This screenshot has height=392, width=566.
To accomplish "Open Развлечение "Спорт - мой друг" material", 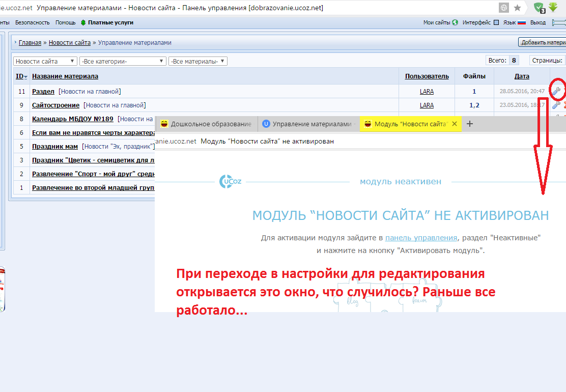I will [x=94, y=174].
